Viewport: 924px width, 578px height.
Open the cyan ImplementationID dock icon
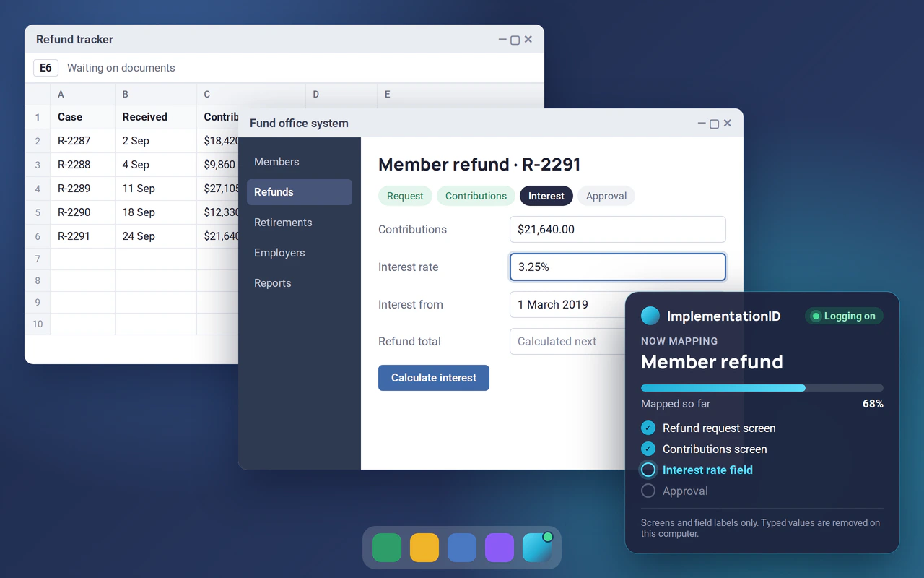[537, 548]
